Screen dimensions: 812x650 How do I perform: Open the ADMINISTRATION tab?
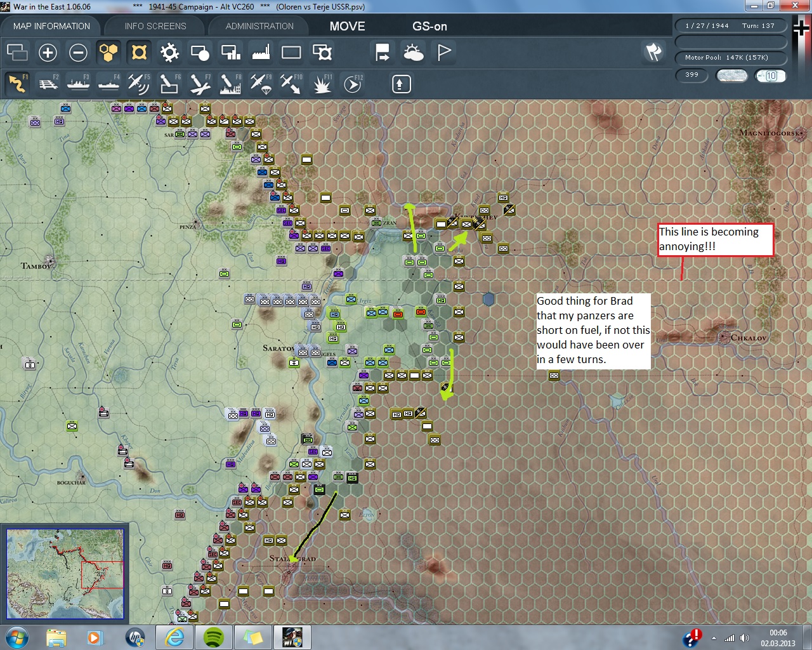pos(259,26)
